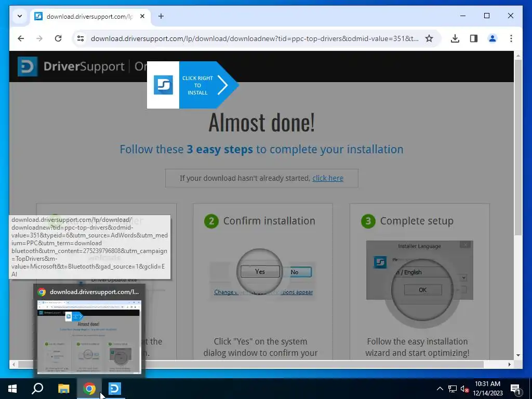View site information icon in address bar
The width and height of the screenshot is (532, 399).
[x=81, y=38]
